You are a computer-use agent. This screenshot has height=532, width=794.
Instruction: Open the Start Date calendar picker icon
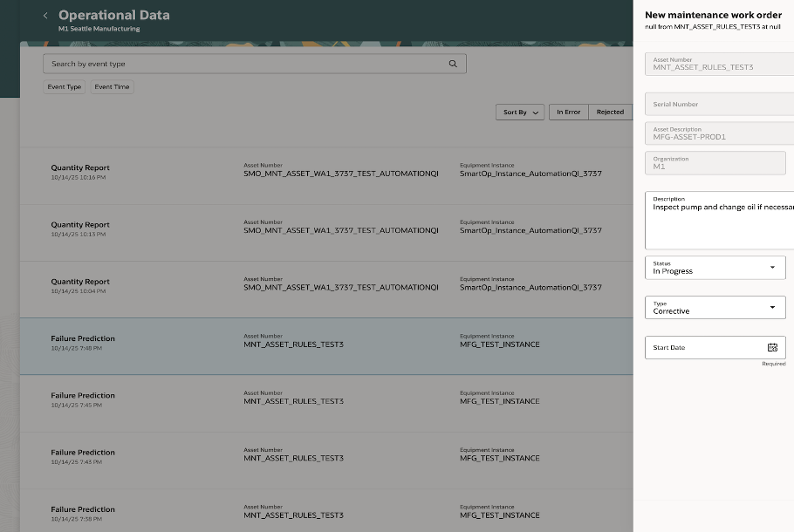point(772,347)
